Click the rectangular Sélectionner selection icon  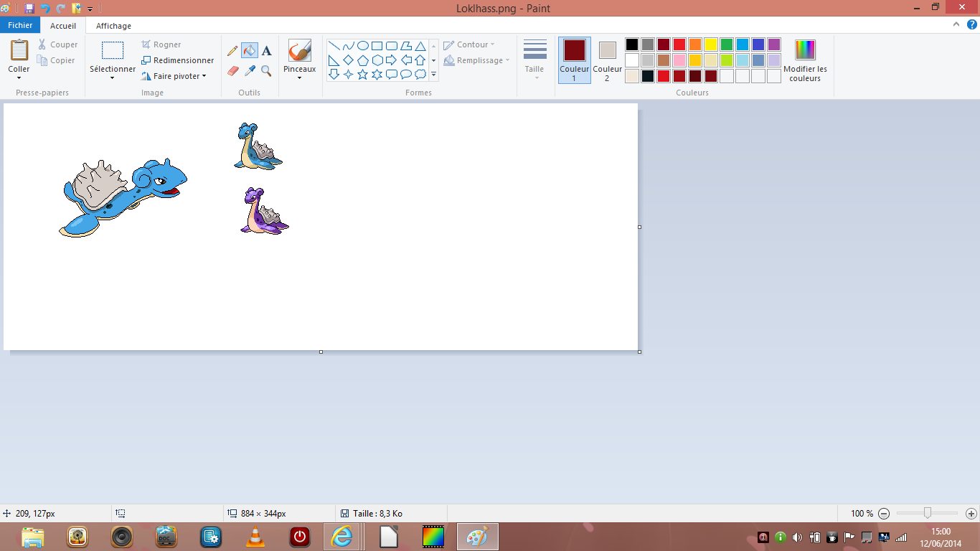[113, 51]
